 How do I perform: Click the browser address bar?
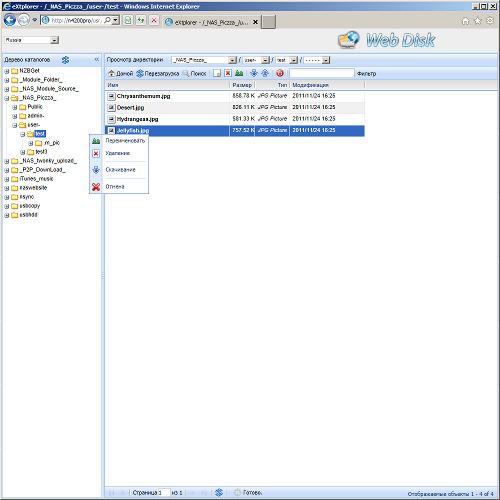pyautogui.click(x=76, y=20)
